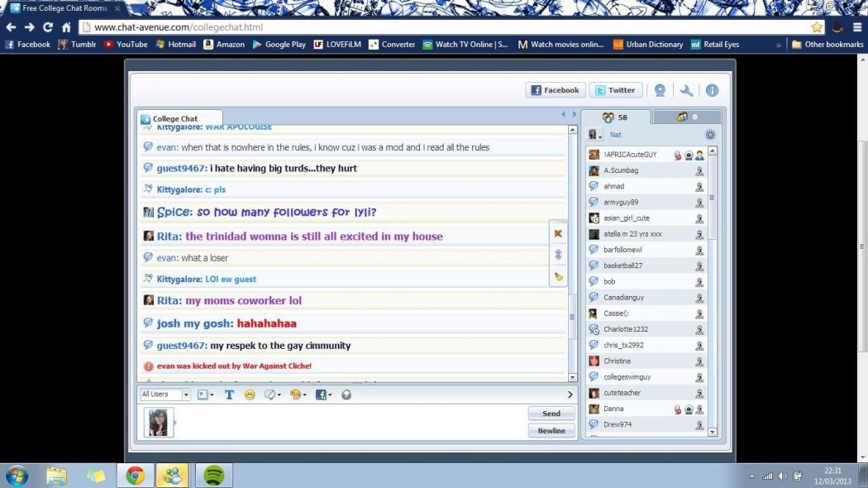Click the blue info icon
Viewport: 868px width, 488px height.
tap(711, 91)
